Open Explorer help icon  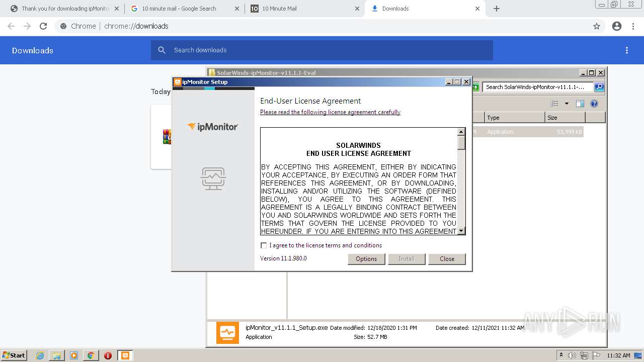(594, 104)
